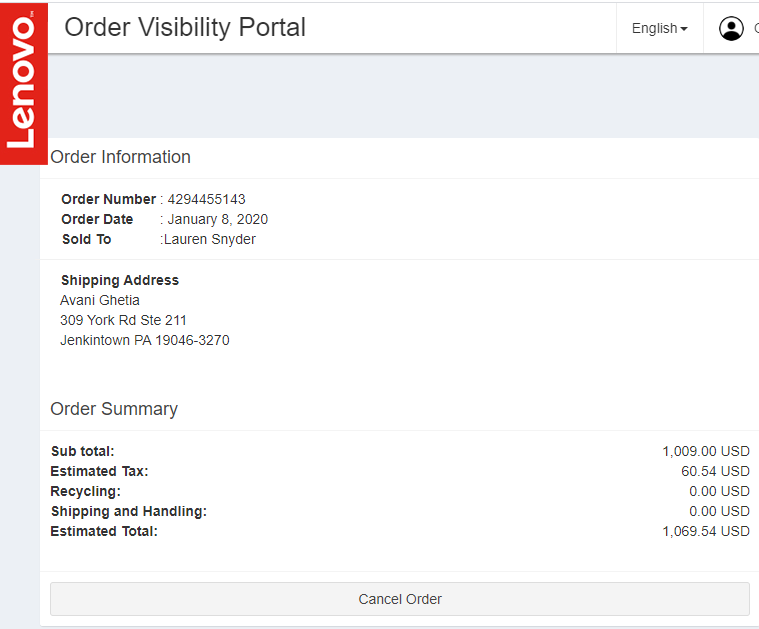
Task: Click order number 4294455143
Action: 206,199
